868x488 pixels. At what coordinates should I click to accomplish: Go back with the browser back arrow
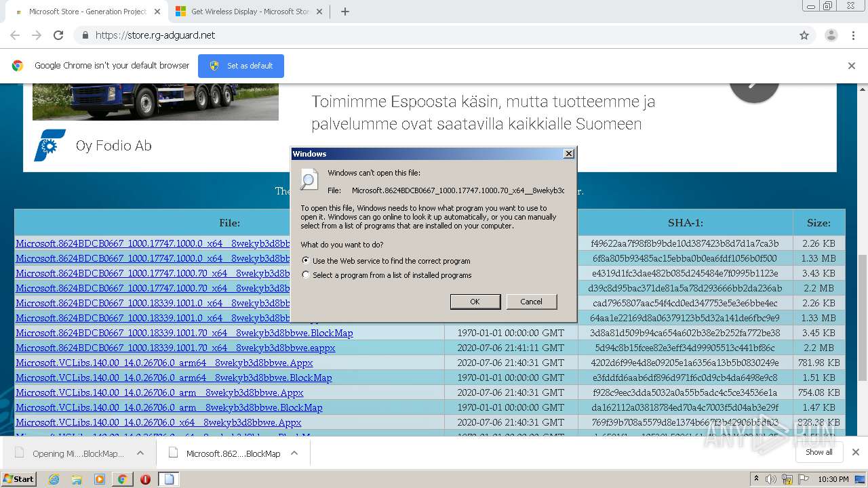point(15,35)
